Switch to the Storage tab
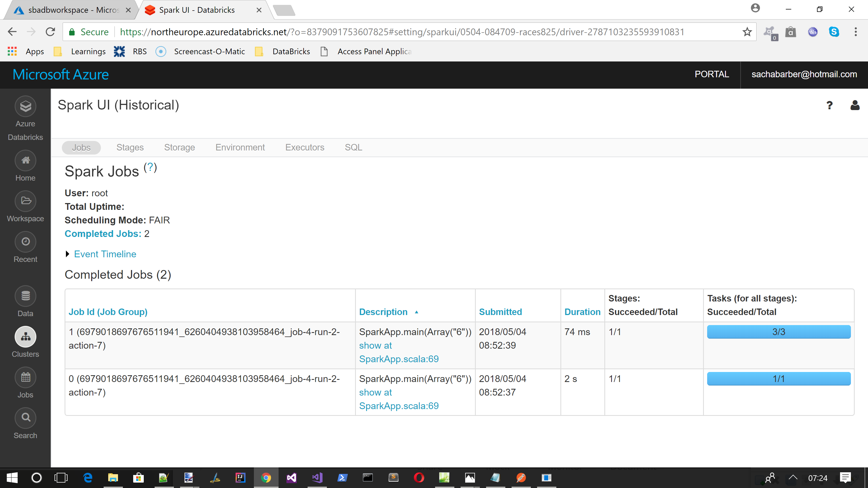The width and height of the screenshot is (868, 488). tap(180, 147)
